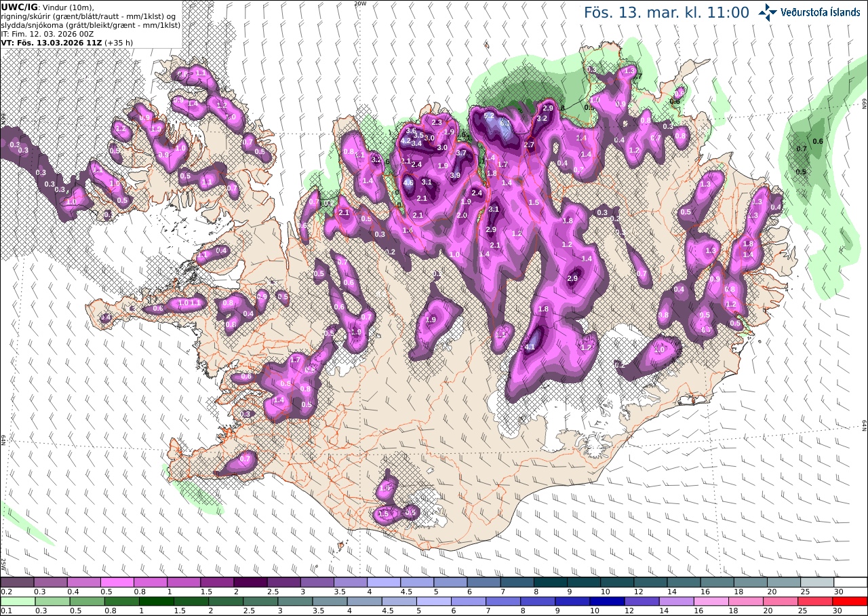The image size is (868, 616).
Task: Click the 3.7 snowfall value on the map
Action: 462,153
